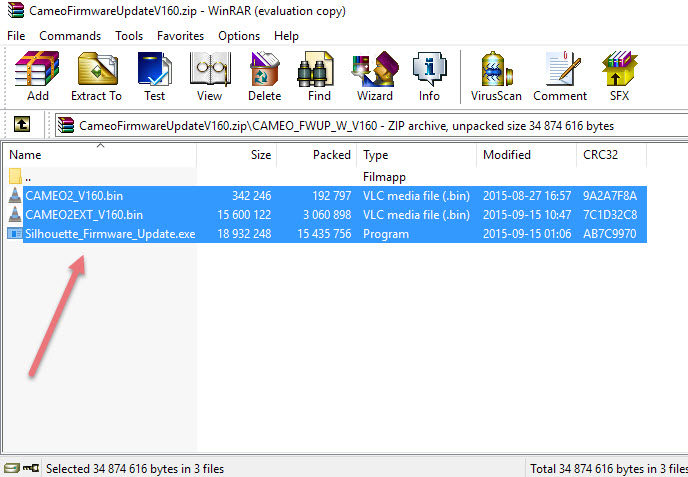Click CRC32 value 7C1D32C8

point(609,215)
